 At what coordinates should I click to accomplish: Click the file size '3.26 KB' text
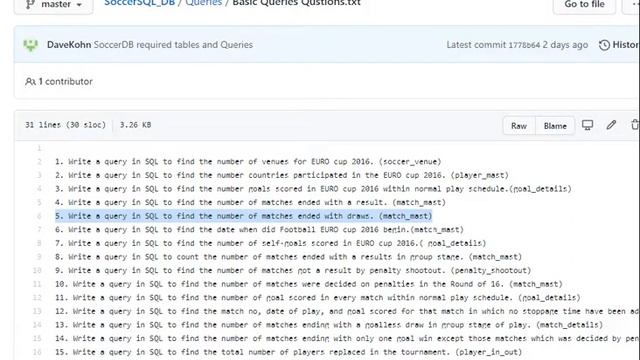point(136,125)
